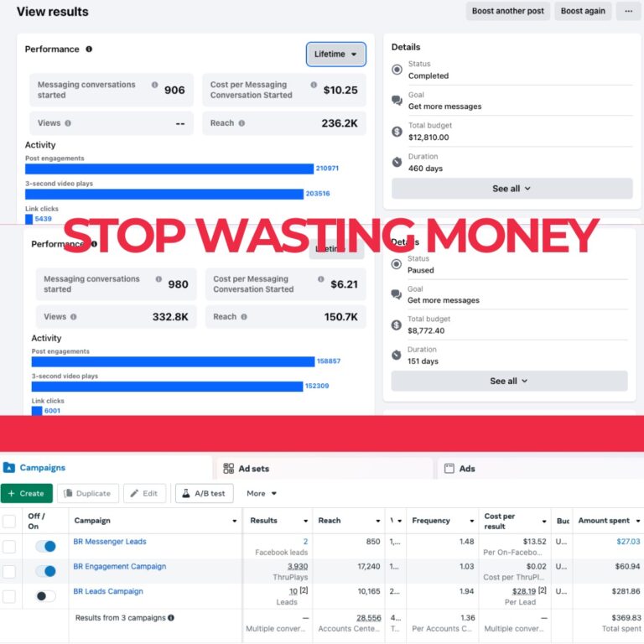Tick the select-all checkbox in table header
Viewport: 644px width, 644px height.
[9, 521]
